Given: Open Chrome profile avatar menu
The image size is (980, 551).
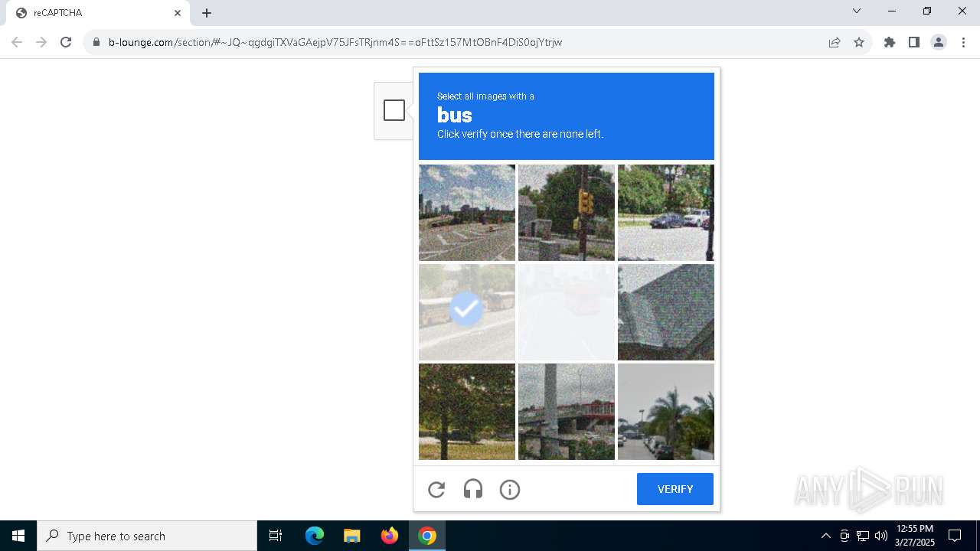Looking at the screenshot, I should [x=939, y=42].
